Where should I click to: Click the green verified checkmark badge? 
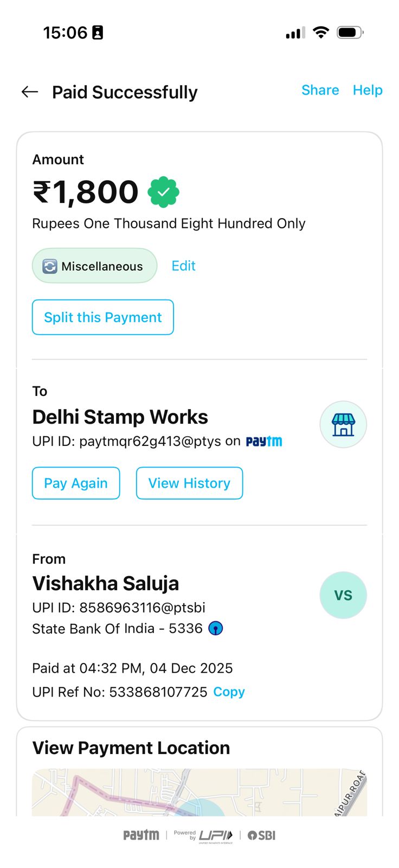click(164, 192)
